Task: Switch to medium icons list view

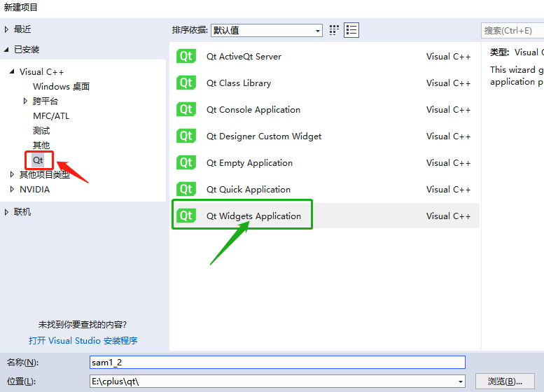Action: [x=351, y=30]
